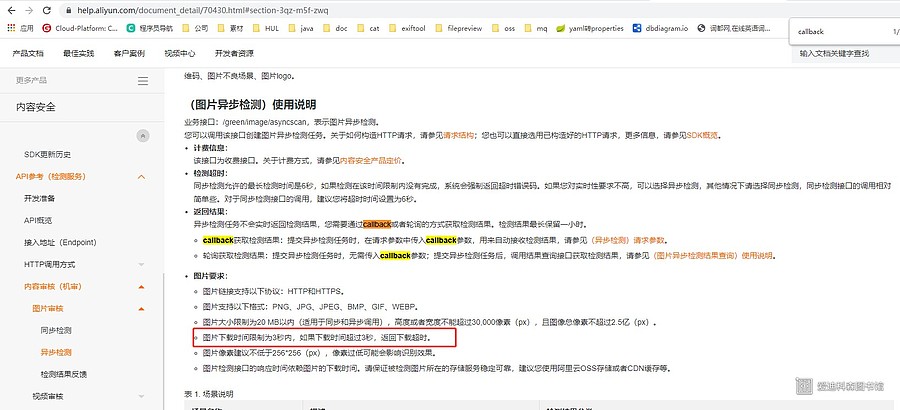Select 检测结果反馈 in sidebar
This screenshot has width=900, height=410.
pos(64,374)
